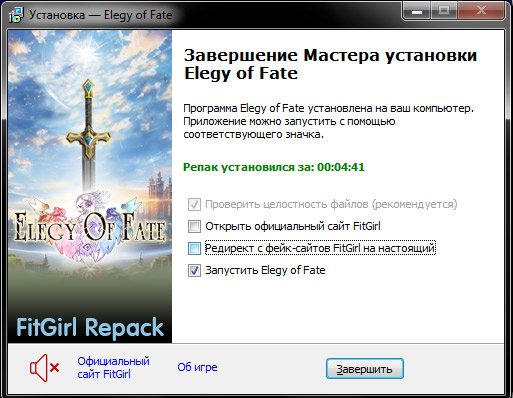
Task: Click the disabled maximize button
Action: (x=444, y=11)
